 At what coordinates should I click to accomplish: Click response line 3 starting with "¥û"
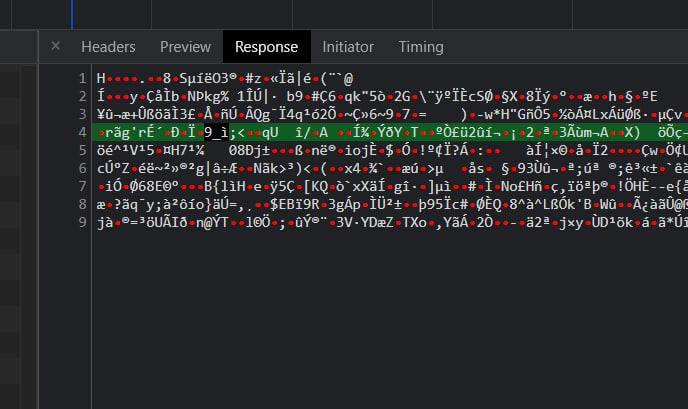[392, 115]
